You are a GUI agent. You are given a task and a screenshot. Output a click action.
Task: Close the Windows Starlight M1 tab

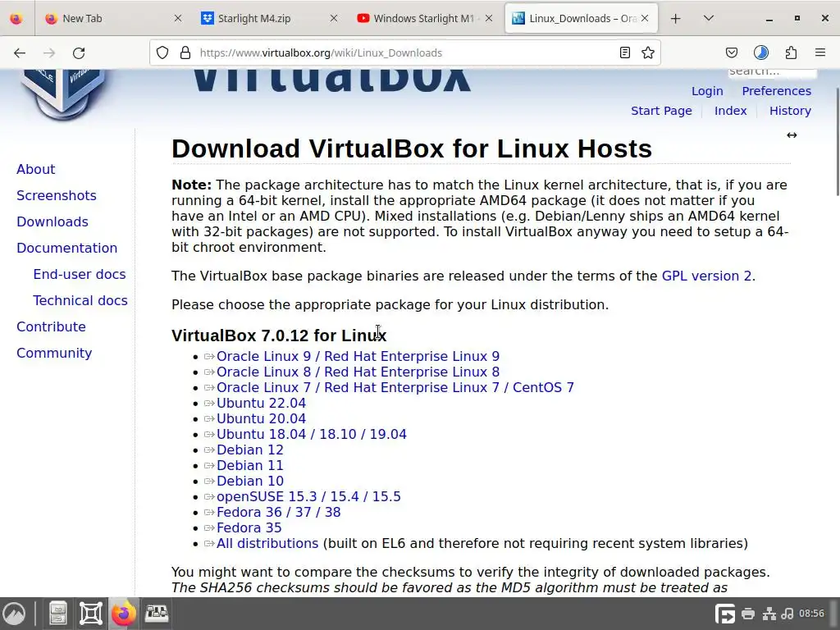489,18
